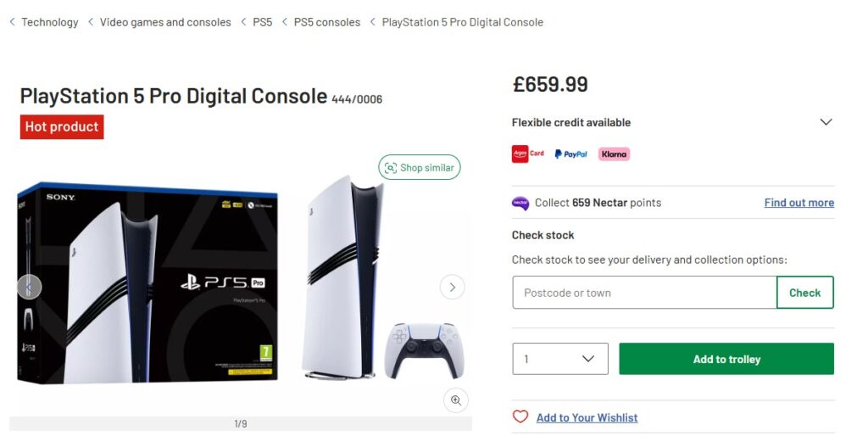Image resolution: width=868 pixels, height=436 pixels.
Task: Open image zoom magnifier icon
Action: pyautogui.click(x=456, y=400)
